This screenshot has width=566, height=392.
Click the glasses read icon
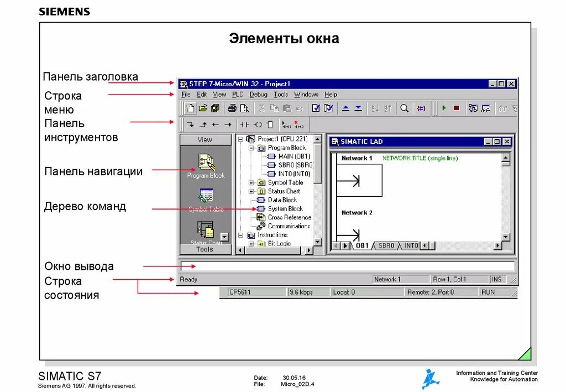click(x=502, y=108)
